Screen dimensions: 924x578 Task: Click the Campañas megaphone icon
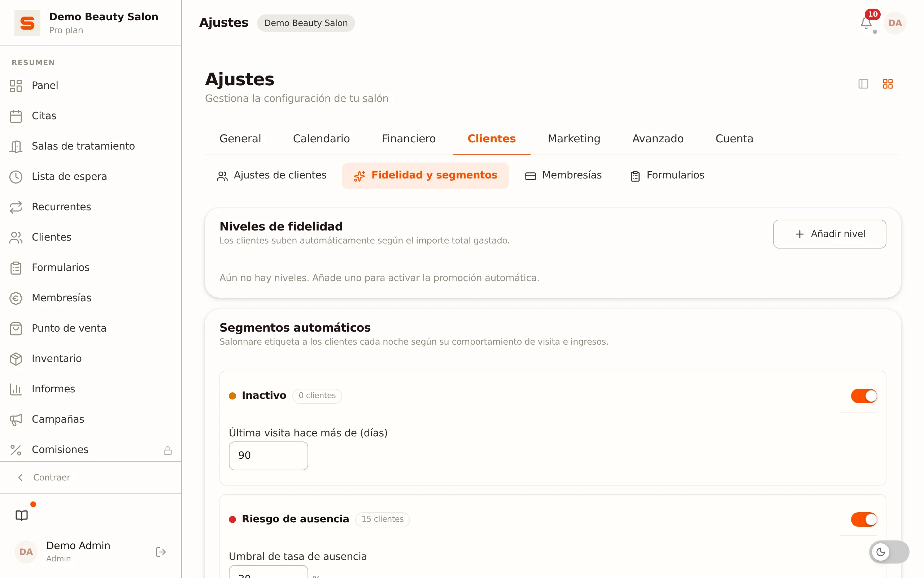pos(16,419)
